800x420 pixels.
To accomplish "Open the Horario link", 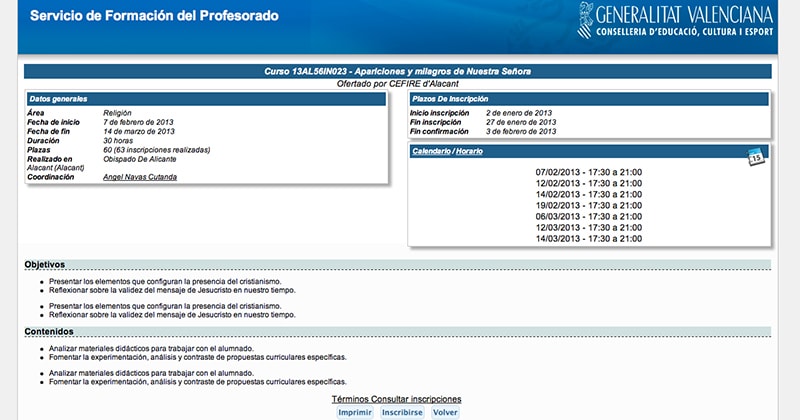I will (469, 150).
